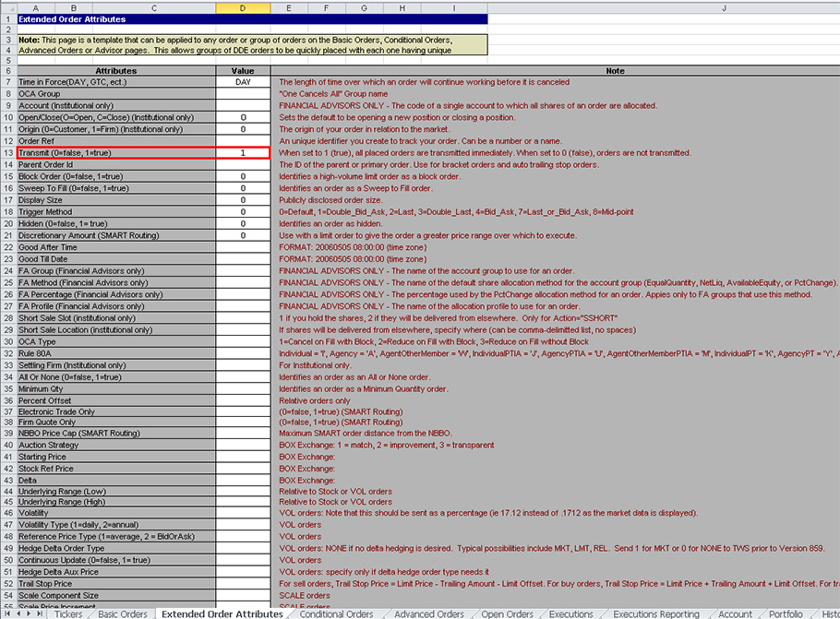Image resolution: width=840 pixels, height=619 pixels.
Task: Click the Hidden value cell
Action: (x=243, y=224)
